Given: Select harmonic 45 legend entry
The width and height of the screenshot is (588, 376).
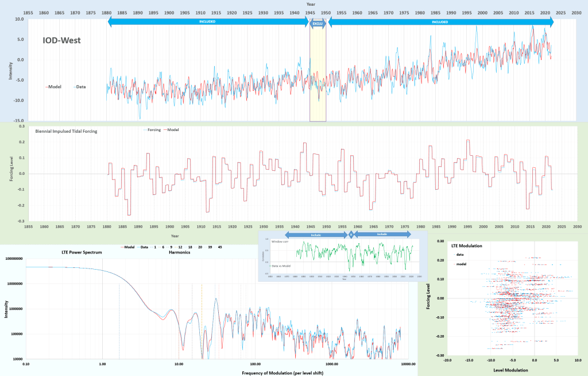Looking at the screenshot, I should [x=219, y=247].
